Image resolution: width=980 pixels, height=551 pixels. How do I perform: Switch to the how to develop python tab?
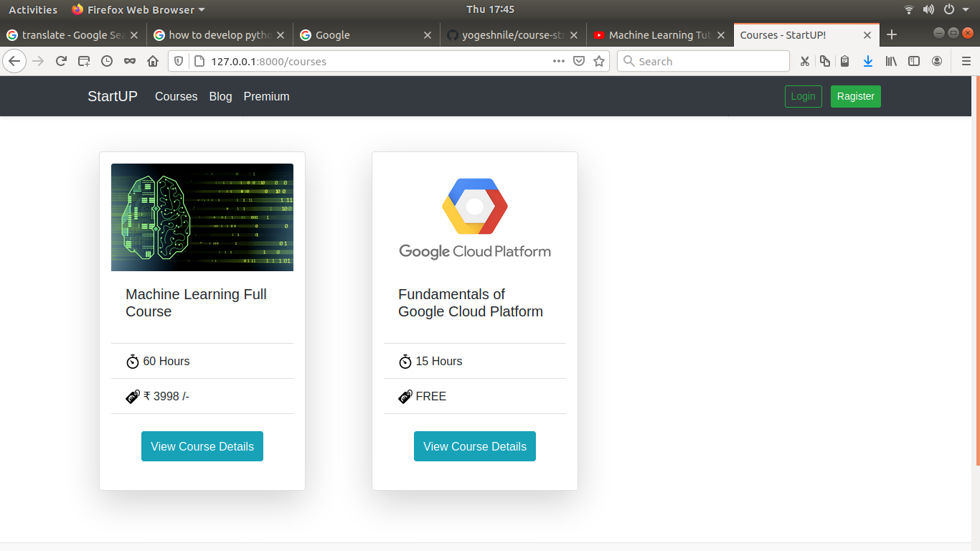(220, 34)
